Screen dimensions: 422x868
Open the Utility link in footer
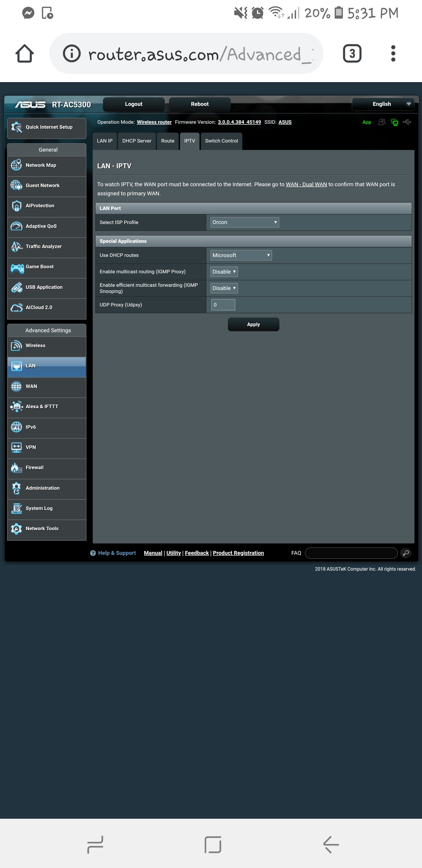coord(173,553)
